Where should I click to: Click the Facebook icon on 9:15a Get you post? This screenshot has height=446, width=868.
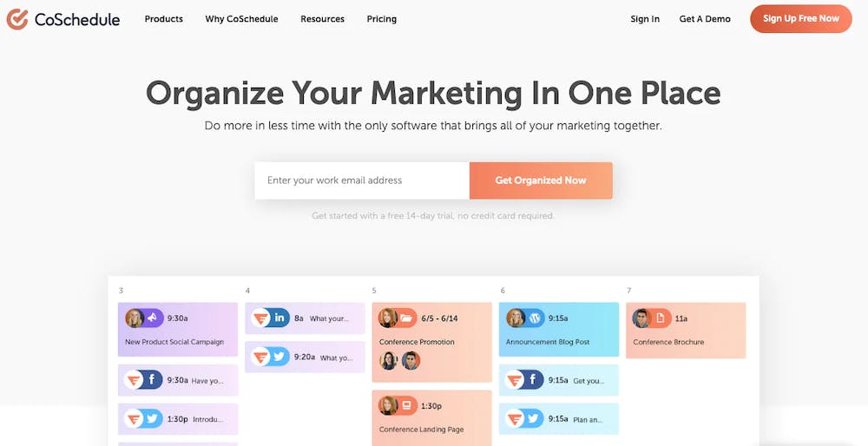coord(533,380)
